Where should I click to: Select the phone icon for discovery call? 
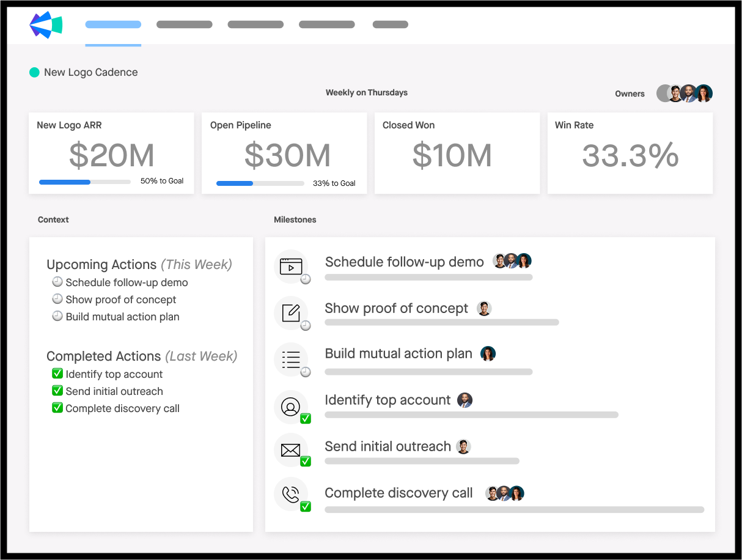click(x=291, y=494)
